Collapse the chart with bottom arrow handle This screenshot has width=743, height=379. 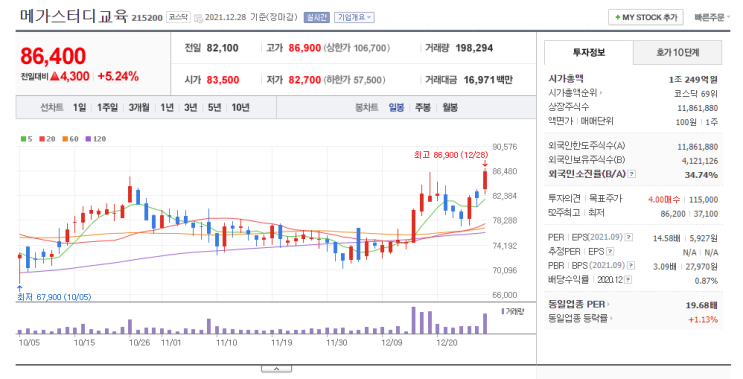(276, 369)
